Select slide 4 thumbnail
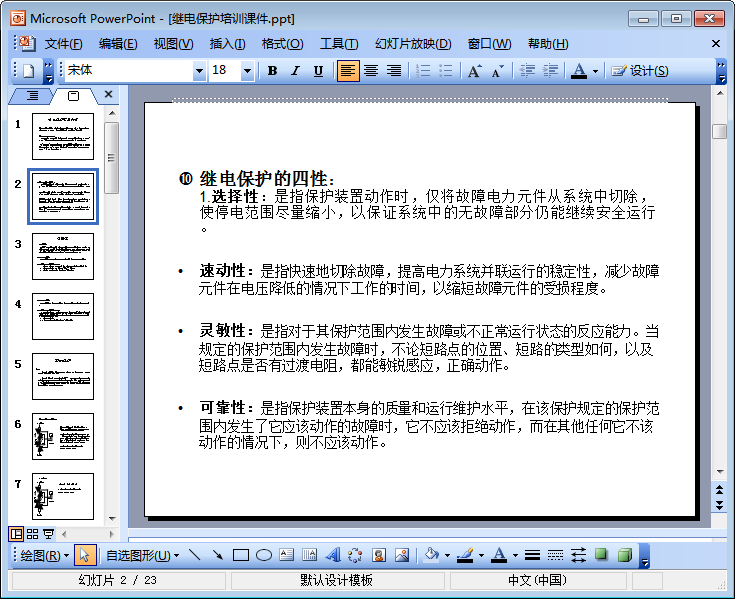This screenshot has width=735, height=599. (63, 316)
